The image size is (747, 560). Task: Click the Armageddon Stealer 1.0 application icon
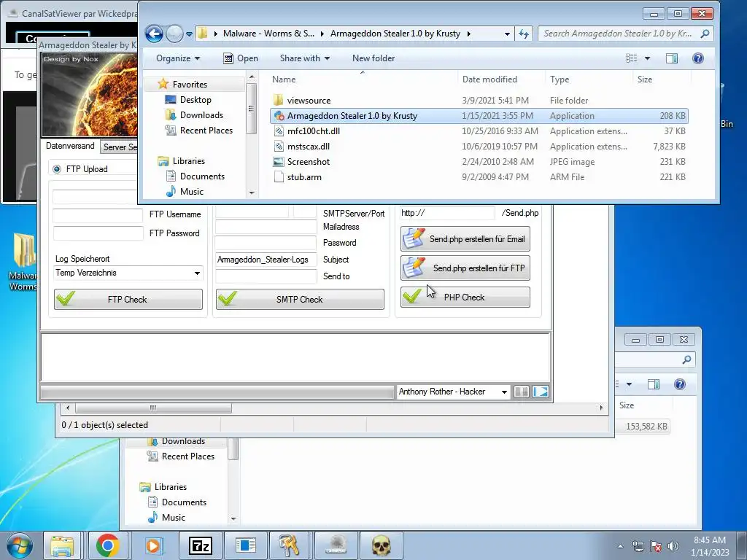pyautogui.click(x=279, y=116)
